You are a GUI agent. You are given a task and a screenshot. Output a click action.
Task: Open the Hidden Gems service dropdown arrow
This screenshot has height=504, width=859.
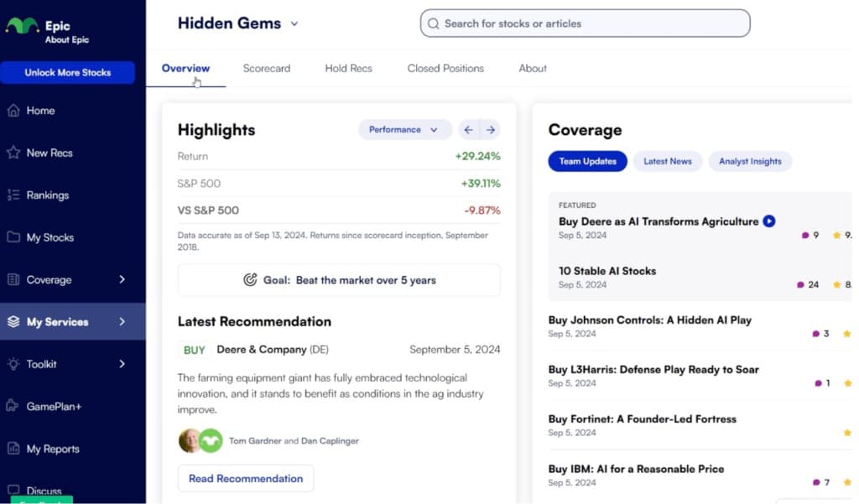294,23
